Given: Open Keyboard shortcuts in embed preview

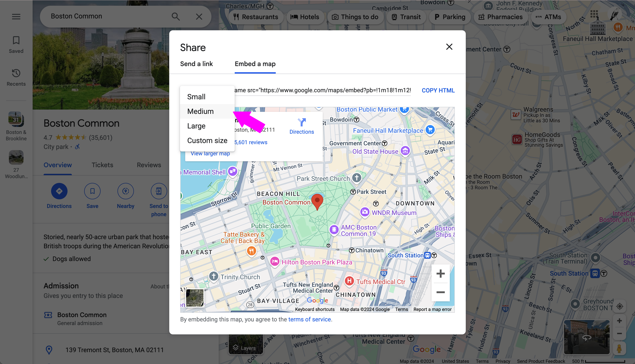Looking at the screenshot, I should pyautogui.click(x=315, y=309).
